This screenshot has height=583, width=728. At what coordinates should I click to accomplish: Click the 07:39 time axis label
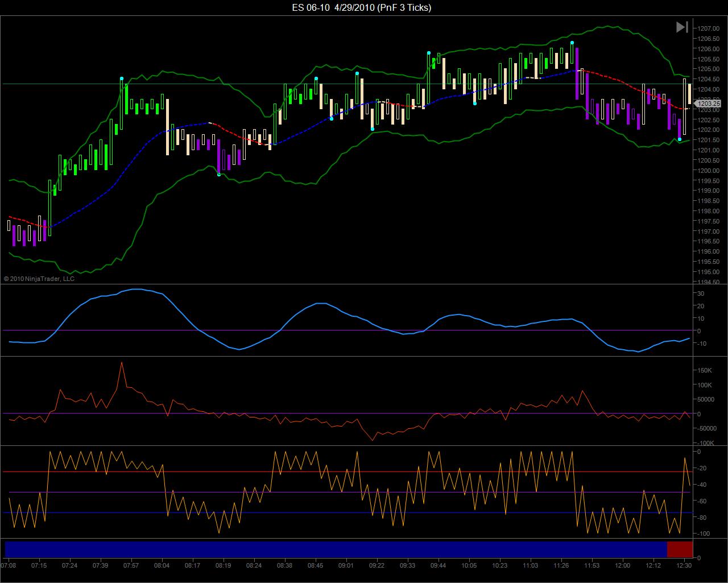pyautogui.click(x=101, y=565)
